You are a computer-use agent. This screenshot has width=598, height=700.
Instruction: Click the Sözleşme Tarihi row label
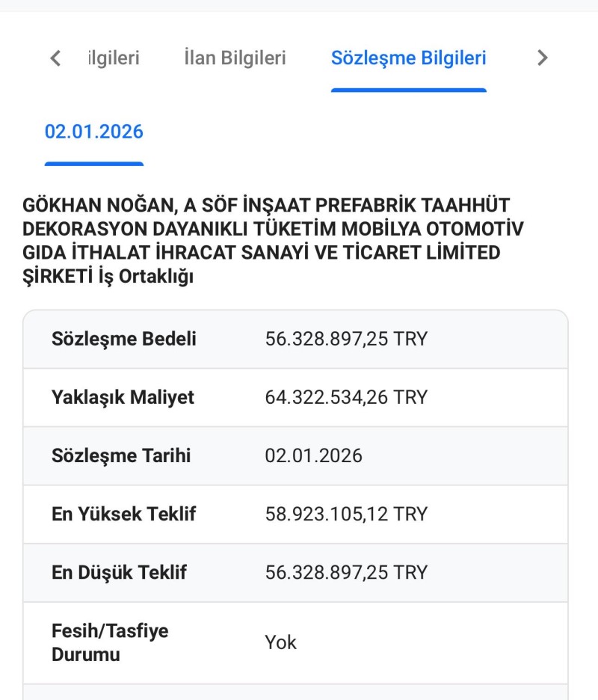pos(121,455)
